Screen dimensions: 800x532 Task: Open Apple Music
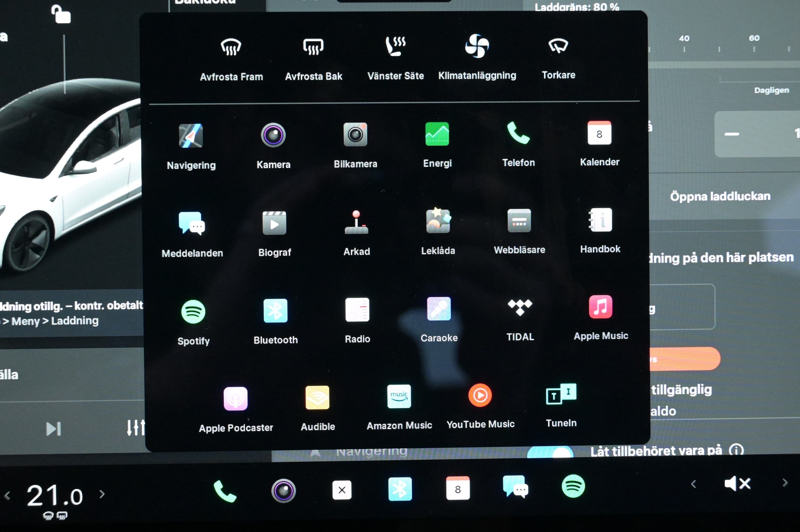601,318
